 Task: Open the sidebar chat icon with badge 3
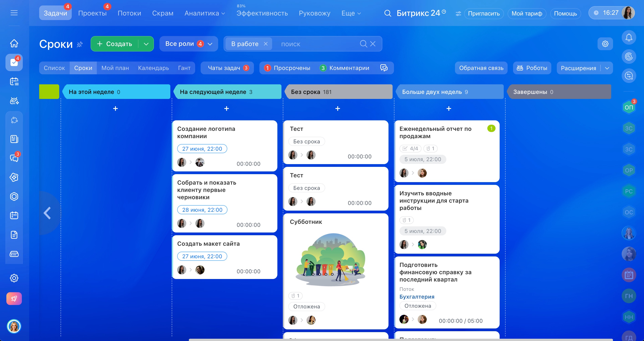click(14, 158)
